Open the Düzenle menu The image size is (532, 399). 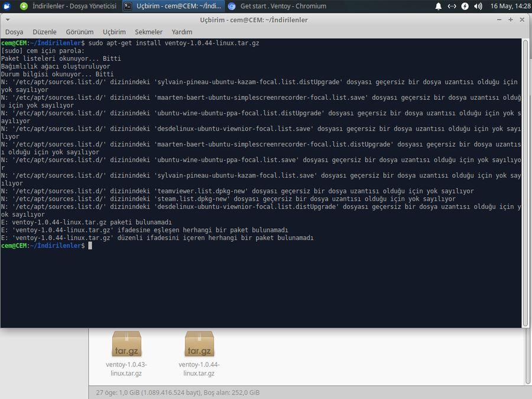pyautogui.click(x=44, y=32)
